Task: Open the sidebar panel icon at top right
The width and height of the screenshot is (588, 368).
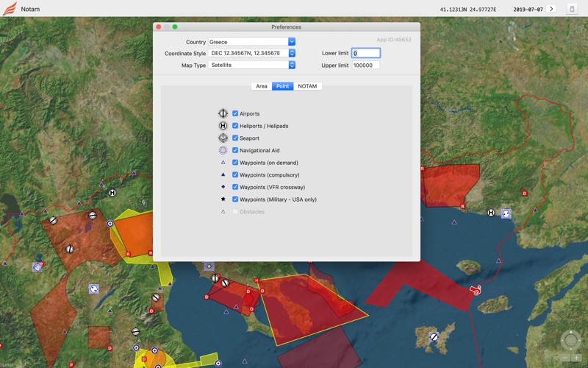Action: point(573,9)
